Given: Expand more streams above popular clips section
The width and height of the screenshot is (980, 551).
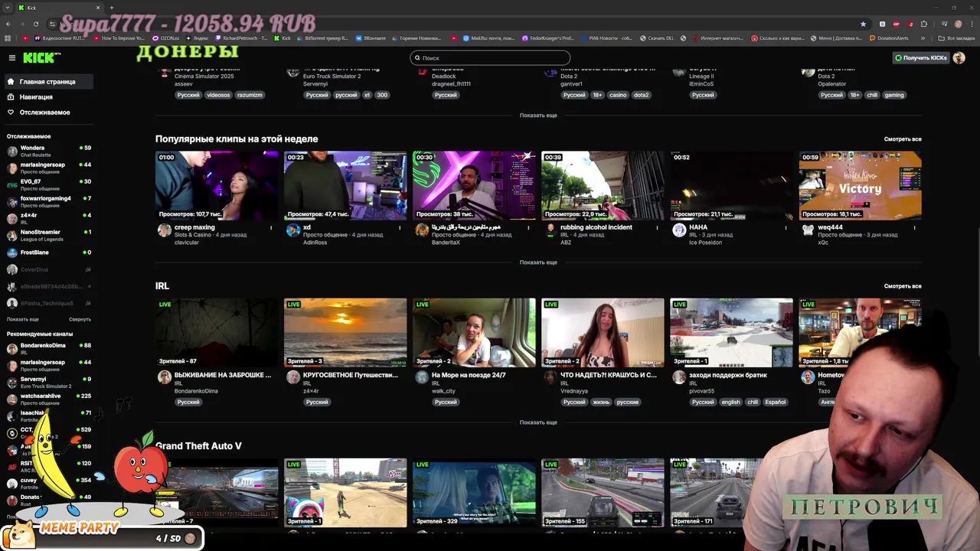Looking at the screenshot, I should [x=538, y=115].
